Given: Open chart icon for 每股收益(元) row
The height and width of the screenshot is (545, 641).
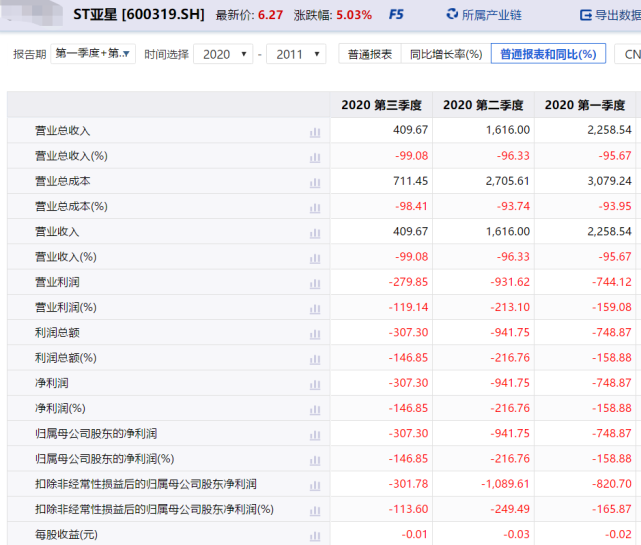Looking at the screenshot, I should tap(315, 534).
